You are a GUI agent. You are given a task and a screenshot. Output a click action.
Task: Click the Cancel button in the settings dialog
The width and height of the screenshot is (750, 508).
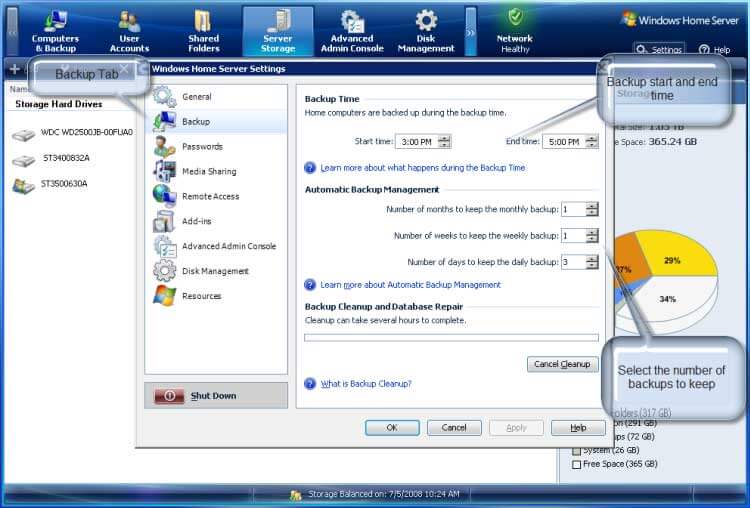(454, 428)
